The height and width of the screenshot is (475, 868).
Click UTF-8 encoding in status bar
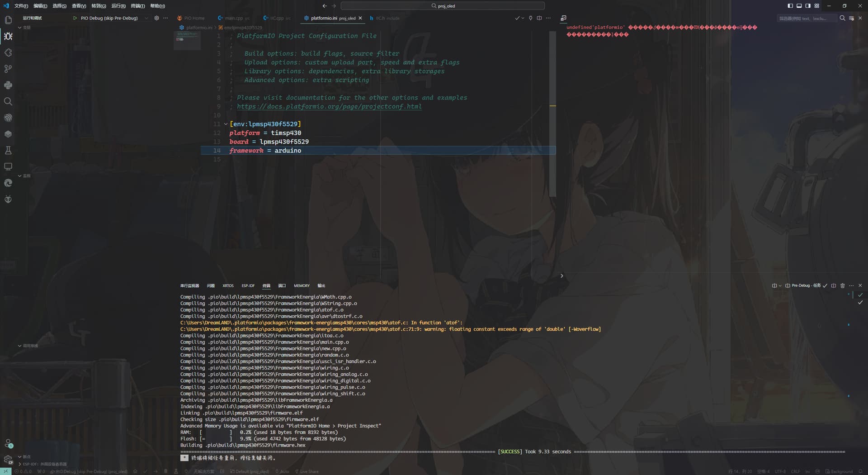780,471
